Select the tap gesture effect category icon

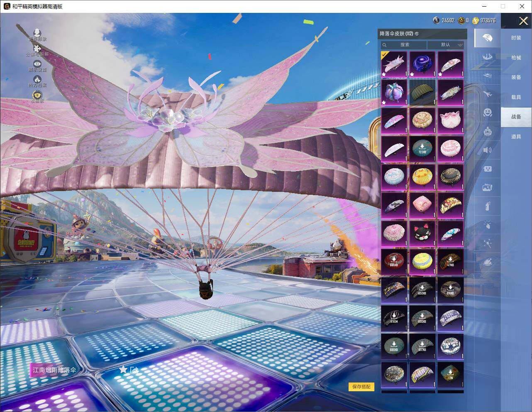pos(487,225)
